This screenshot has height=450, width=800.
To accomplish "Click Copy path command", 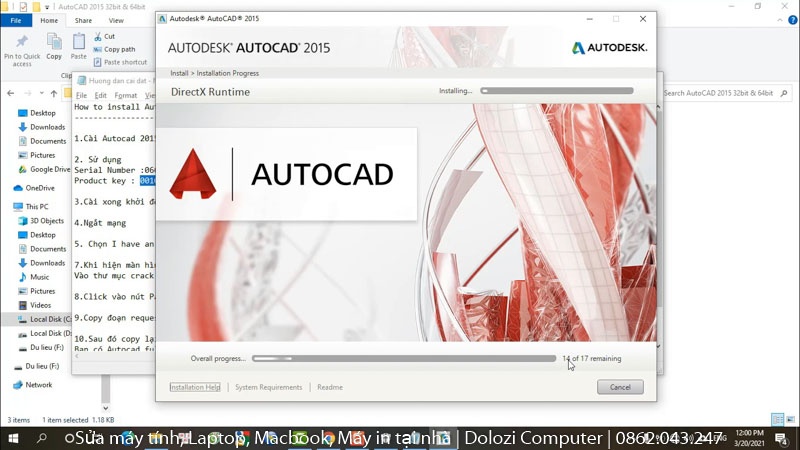I will click(115, 49).
